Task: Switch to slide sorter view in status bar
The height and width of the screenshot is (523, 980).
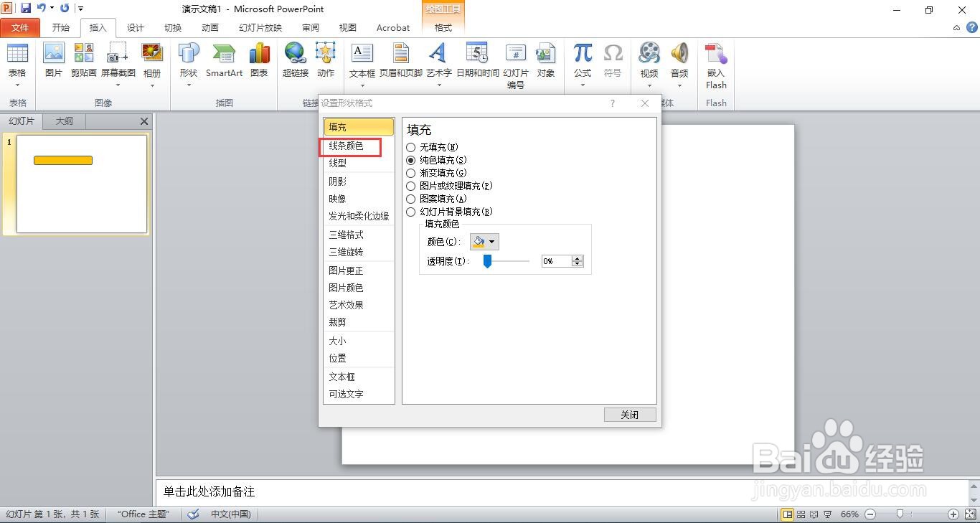Action: (x=801, y=514)
